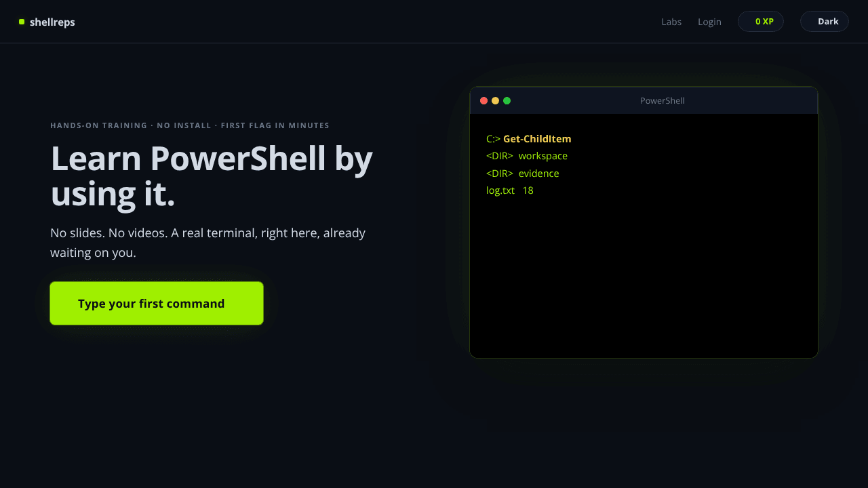Click the shellreps logo in the header
The image size is (868, 488).
click(47, 22)
